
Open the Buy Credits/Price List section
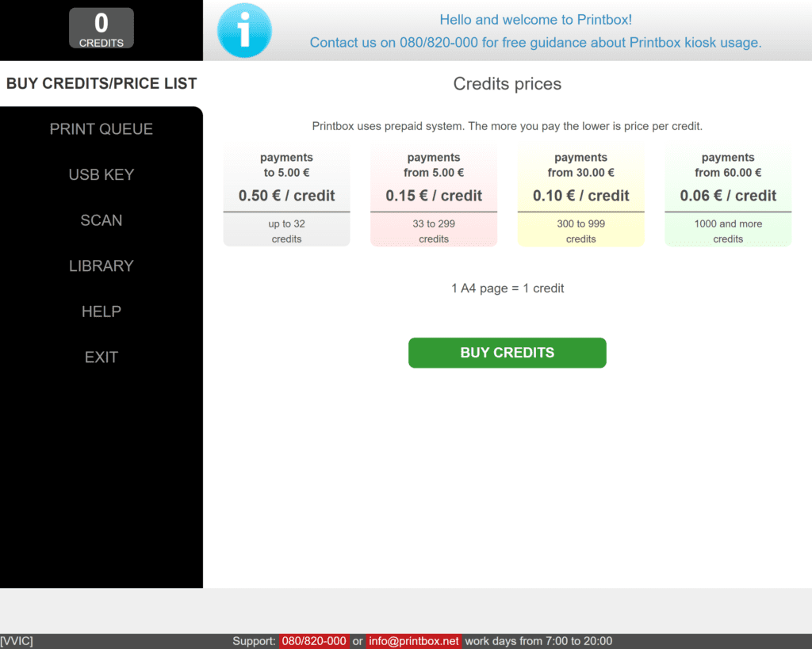tap(101, 83)
